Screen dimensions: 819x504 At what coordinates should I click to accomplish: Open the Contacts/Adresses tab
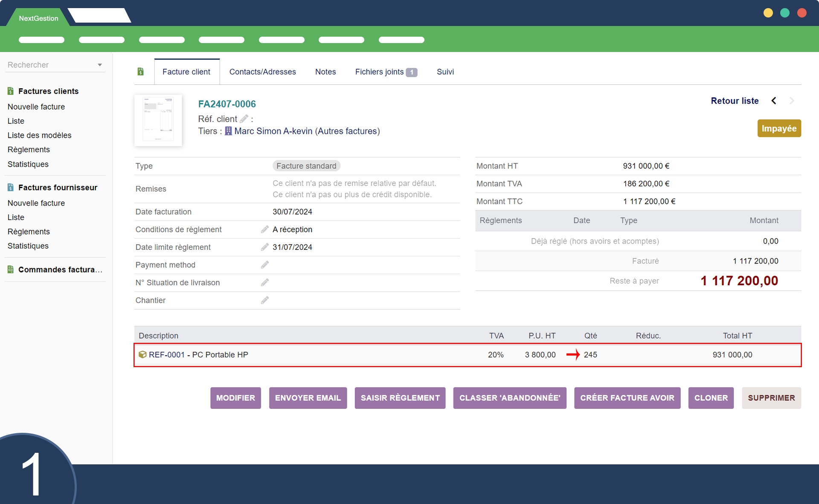tap(262, 72)
